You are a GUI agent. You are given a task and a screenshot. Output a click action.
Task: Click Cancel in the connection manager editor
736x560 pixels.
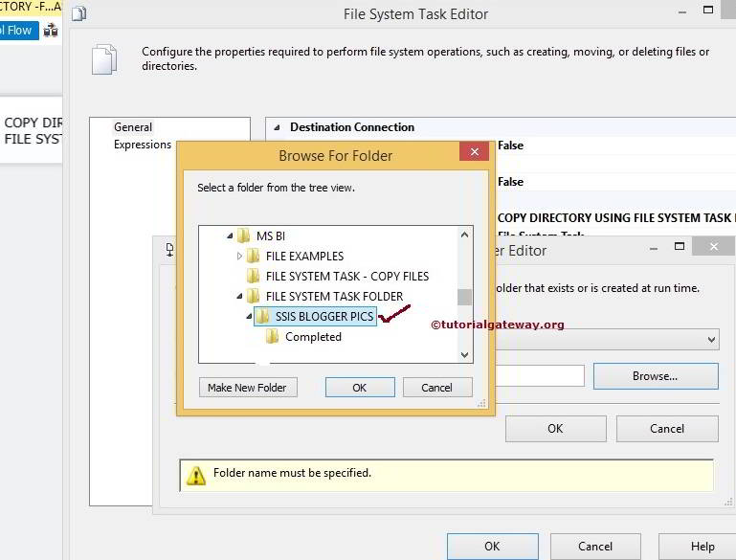click(x=667, y=429)
